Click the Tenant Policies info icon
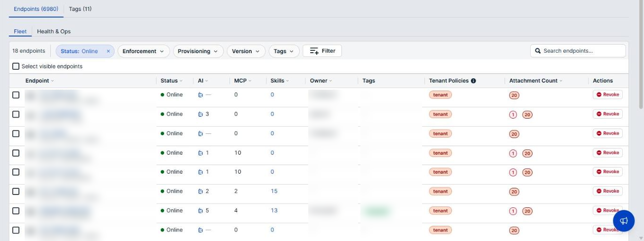Screen dimensions: 644x241 [473, 81]
